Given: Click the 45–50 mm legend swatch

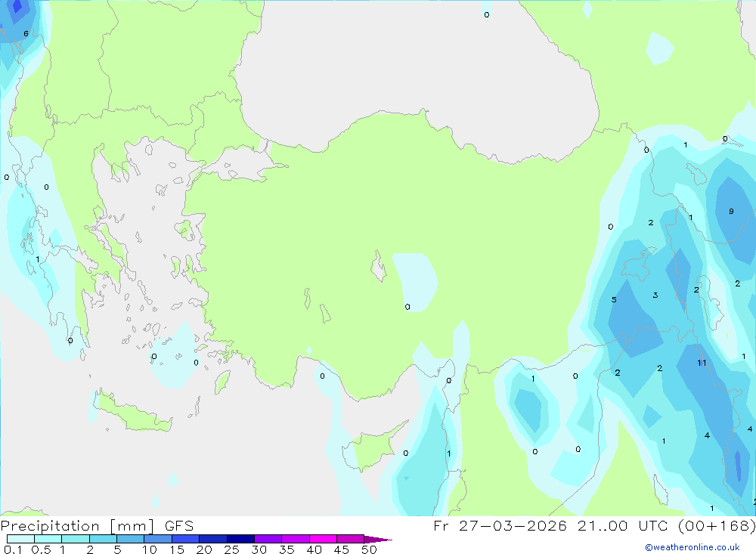Looking at the screenshot, I should click(351, 539).
